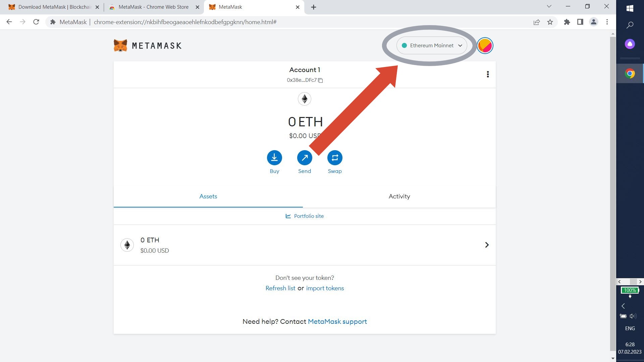Click the browser address bar URL
644x362 pixels.
[185, 22]
